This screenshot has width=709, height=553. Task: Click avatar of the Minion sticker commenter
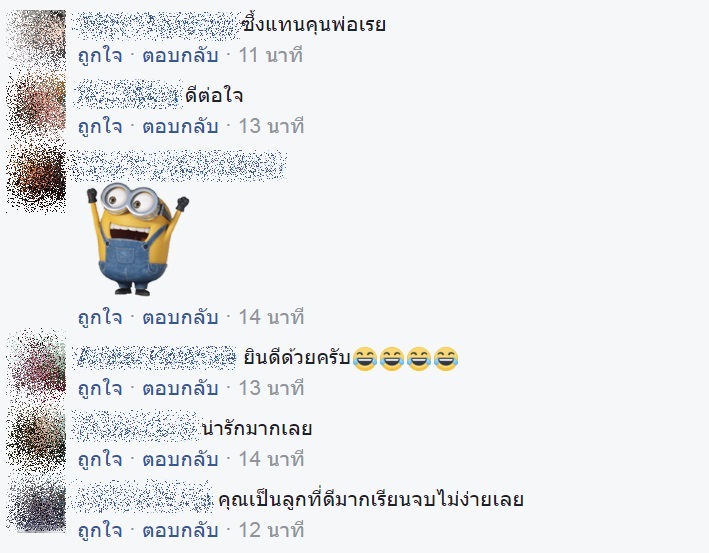37,181
